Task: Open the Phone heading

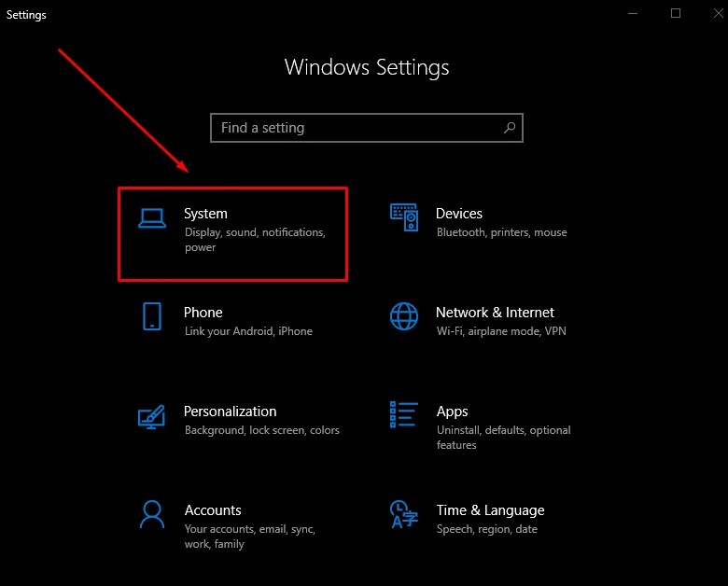Action: click(203, 313)
